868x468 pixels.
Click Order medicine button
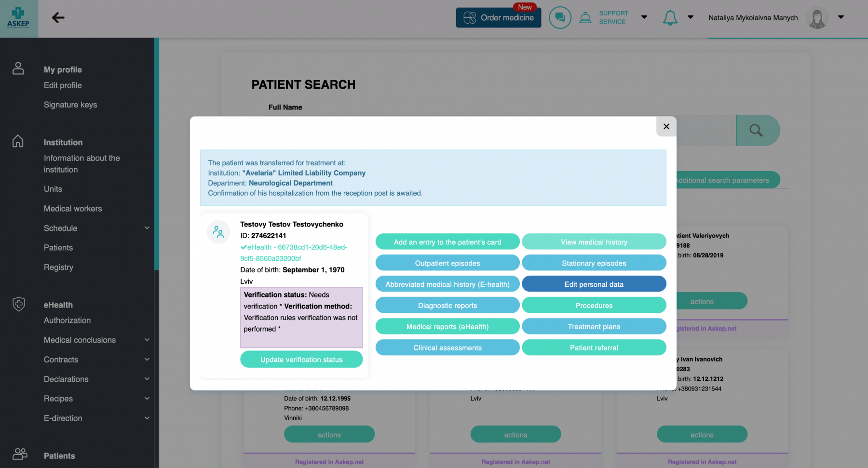pos(499,18)
